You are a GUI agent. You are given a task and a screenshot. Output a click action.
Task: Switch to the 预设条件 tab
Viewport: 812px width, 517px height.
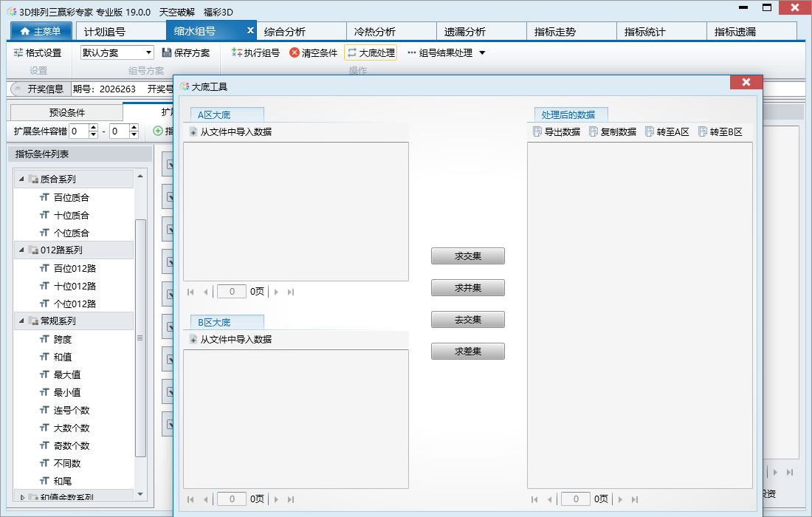66,112
